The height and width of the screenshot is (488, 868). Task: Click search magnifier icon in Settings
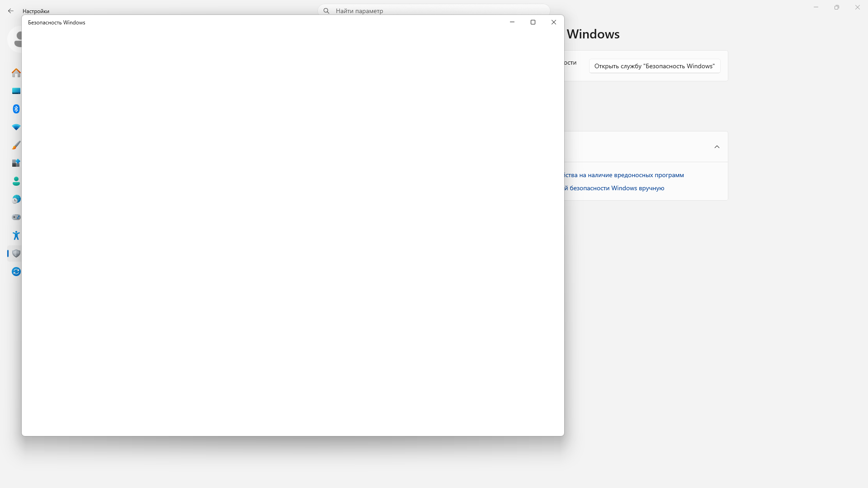[x=326, y=11]
